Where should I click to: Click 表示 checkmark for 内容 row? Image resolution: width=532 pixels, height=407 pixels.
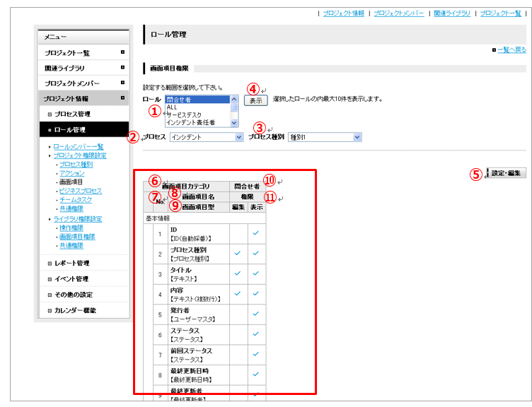pyautogui.click(x=256, y=293)
